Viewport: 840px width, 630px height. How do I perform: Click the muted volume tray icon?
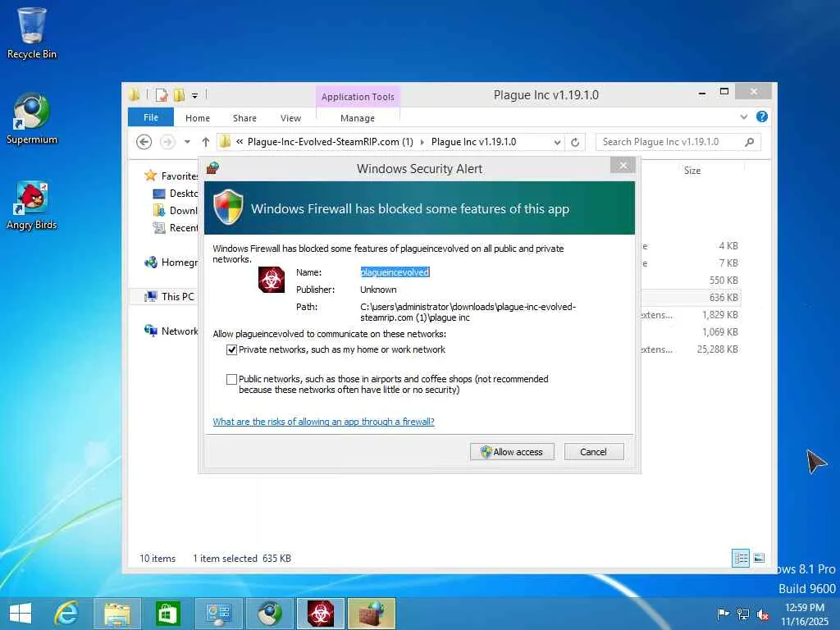762,614
